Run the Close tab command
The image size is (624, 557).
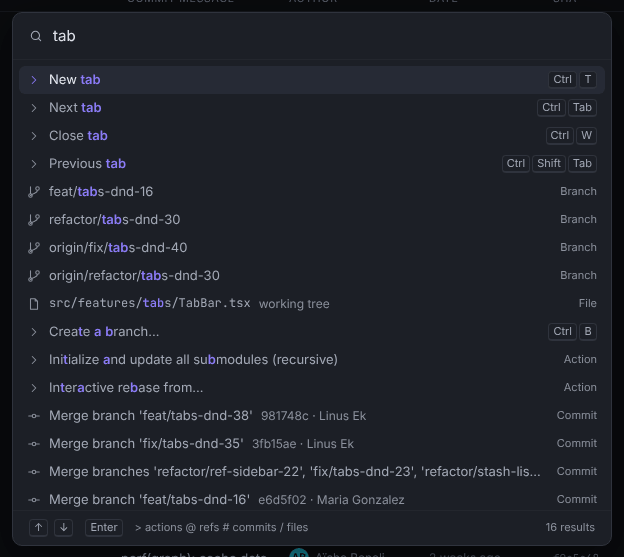[312, 136]
